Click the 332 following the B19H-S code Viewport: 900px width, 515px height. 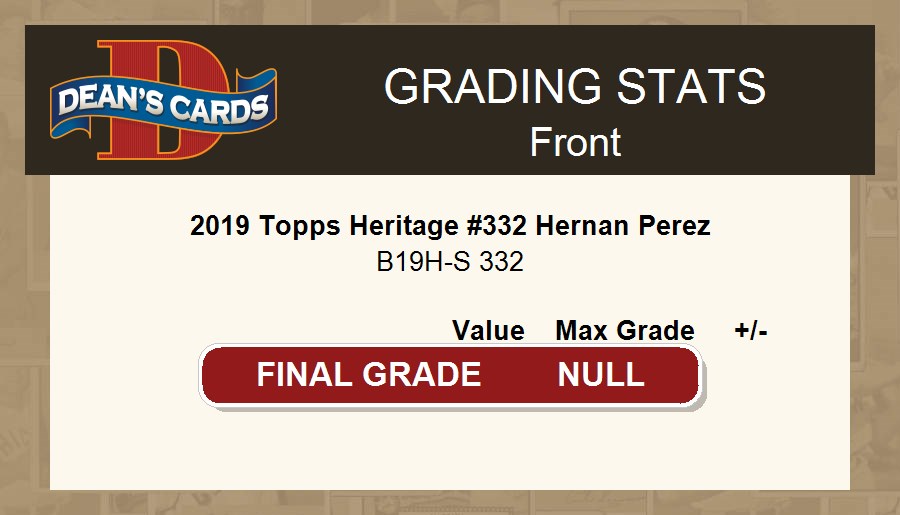click(502, 262)
